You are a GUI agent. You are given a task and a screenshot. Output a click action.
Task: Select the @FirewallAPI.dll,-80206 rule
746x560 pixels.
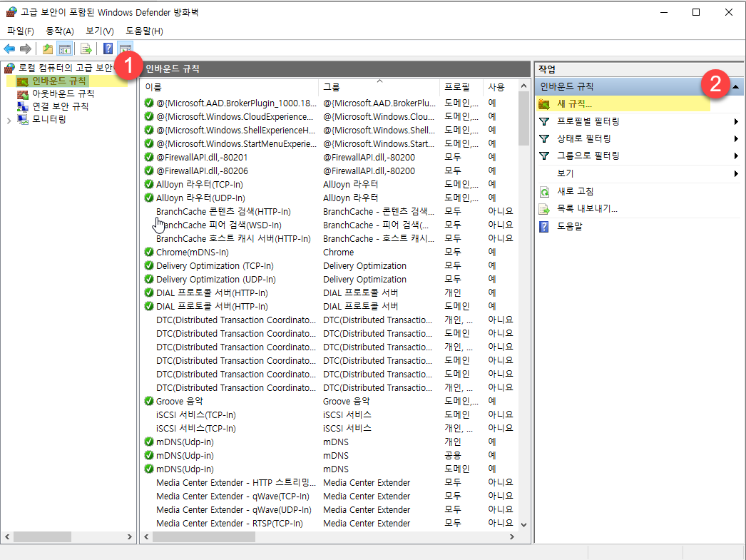202,170
